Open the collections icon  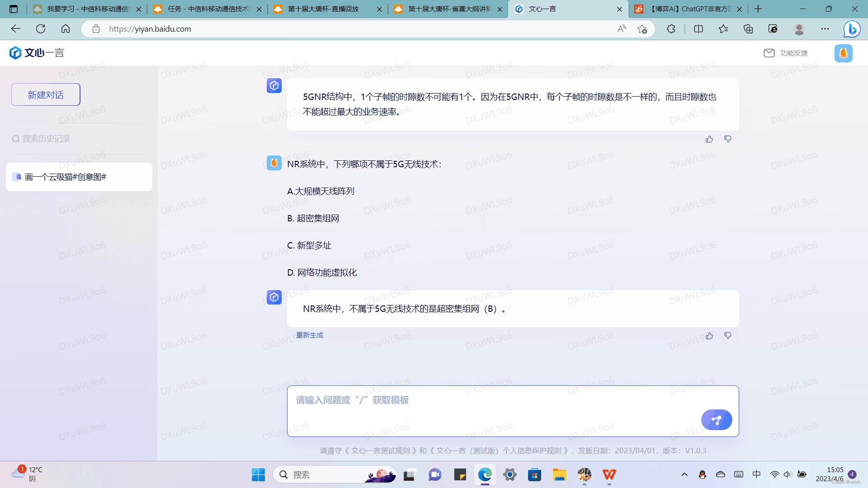(748, 29)
